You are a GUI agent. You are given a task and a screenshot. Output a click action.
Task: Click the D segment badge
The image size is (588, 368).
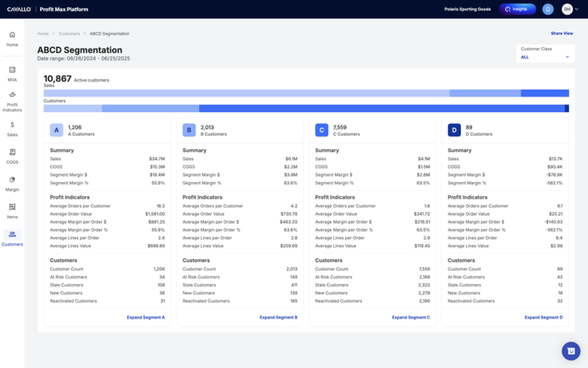454,130
